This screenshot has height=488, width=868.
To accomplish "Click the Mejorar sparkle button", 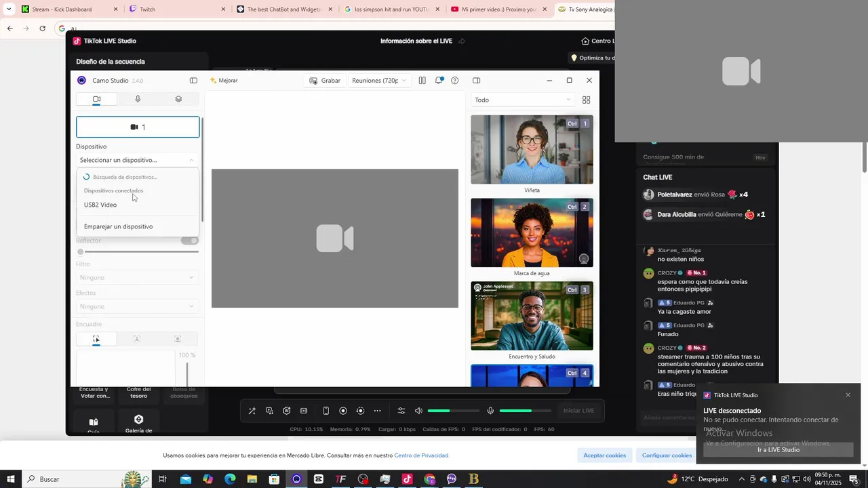I will point(224,81).
